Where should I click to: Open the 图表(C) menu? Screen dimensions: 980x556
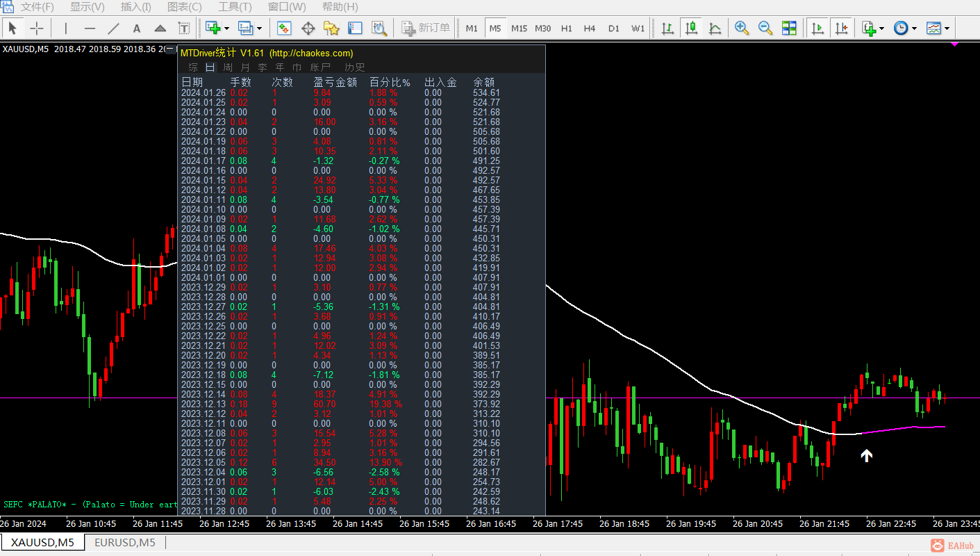pyautogui.click(x=185, y=7)
